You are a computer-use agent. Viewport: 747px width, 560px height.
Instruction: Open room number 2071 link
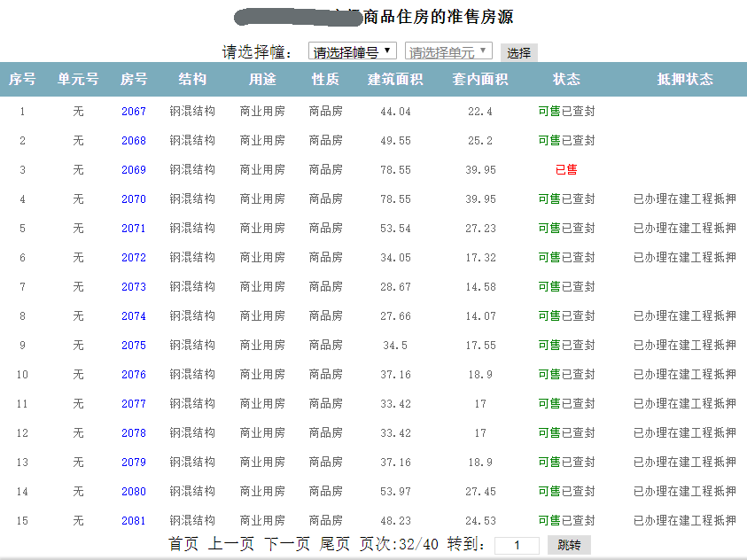(x=134, y=229)
